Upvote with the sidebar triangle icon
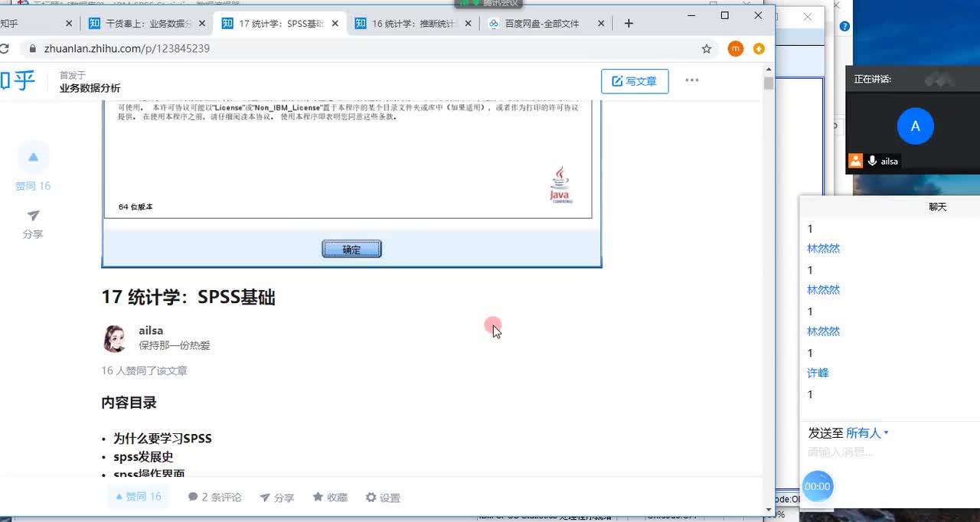This screenshot has height=522, width=980. (33, 157)
